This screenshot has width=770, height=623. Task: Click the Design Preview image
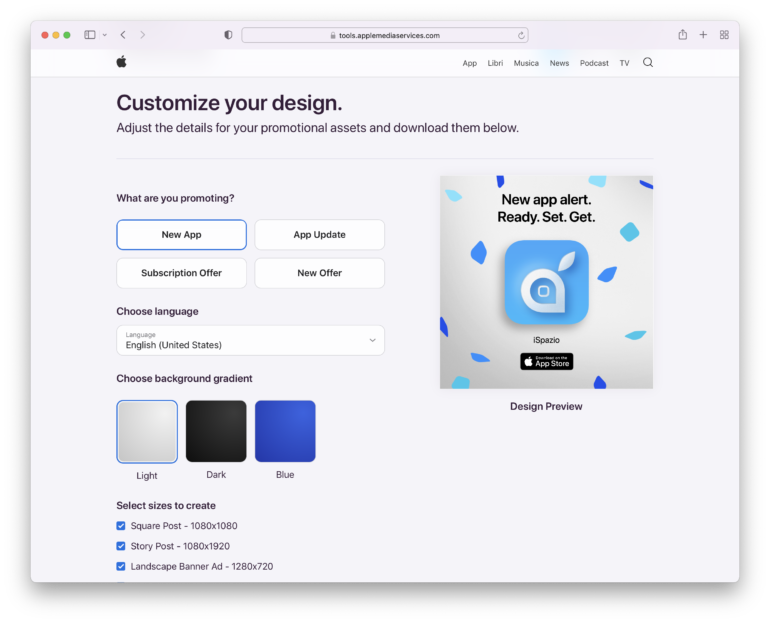(546, 283)
